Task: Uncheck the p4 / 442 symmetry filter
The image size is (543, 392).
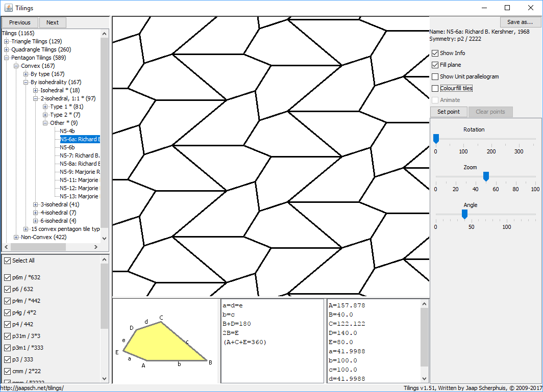Action: click(7, 325)
